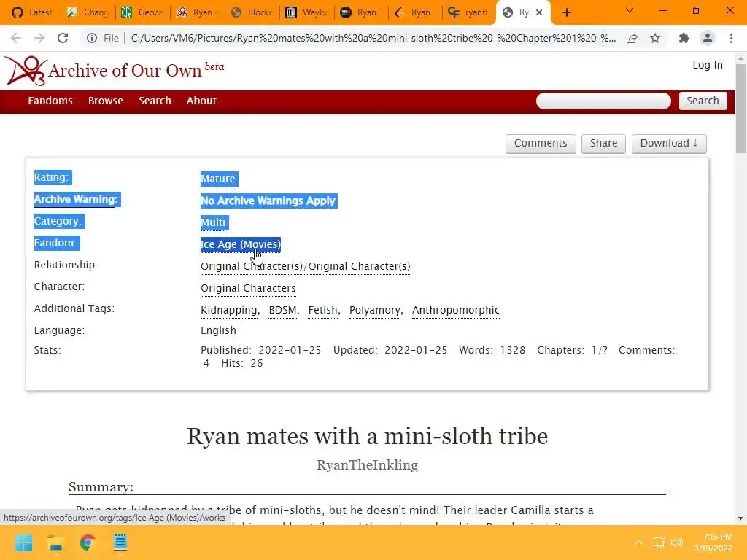Image resolution: width=747 pixels, height=560 pixels.
Task: Click the Fetish tag
Action: (x=322, y=310)
